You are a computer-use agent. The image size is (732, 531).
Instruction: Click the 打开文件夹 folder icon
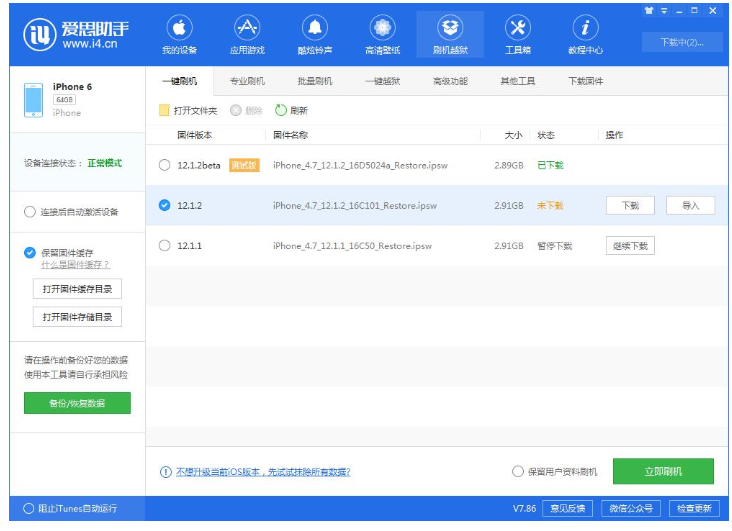(165, 110)
